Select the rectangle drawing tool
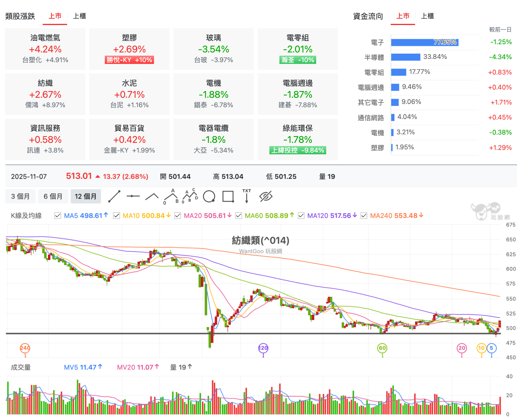The image size is (517, 420). (228, 196)
